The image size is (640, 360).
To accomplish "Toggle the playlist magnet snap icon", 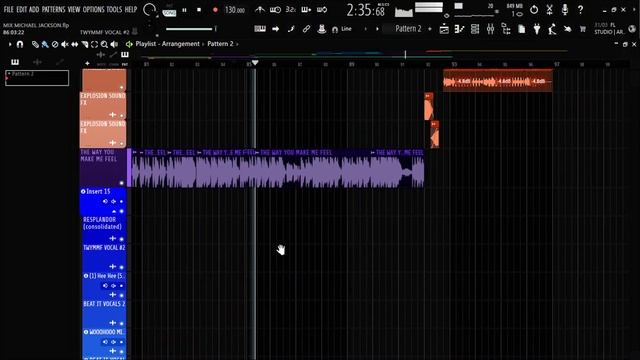I will tap(20, 44).
